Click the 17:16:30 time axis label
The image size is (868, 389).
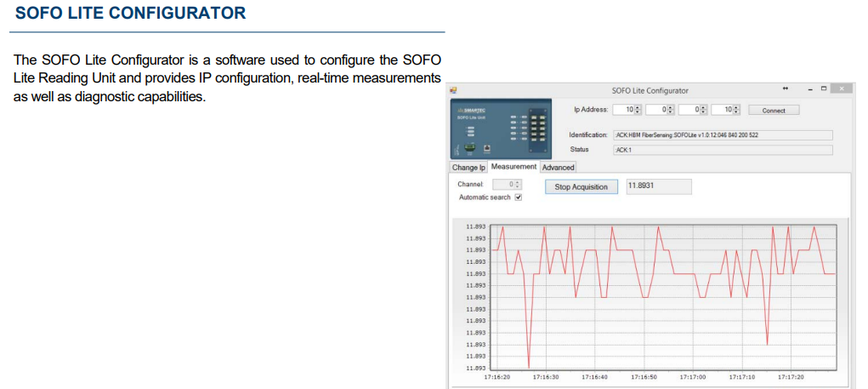coord(546,377)
